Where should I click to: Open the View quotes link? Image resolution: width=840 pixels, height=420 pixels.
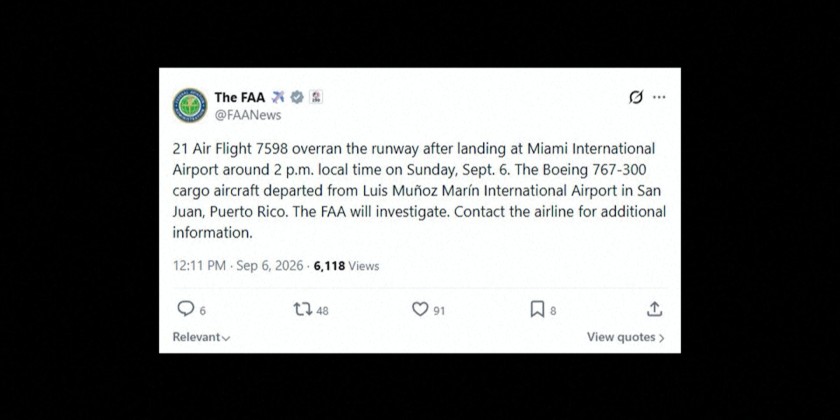(x=626, y=337)
